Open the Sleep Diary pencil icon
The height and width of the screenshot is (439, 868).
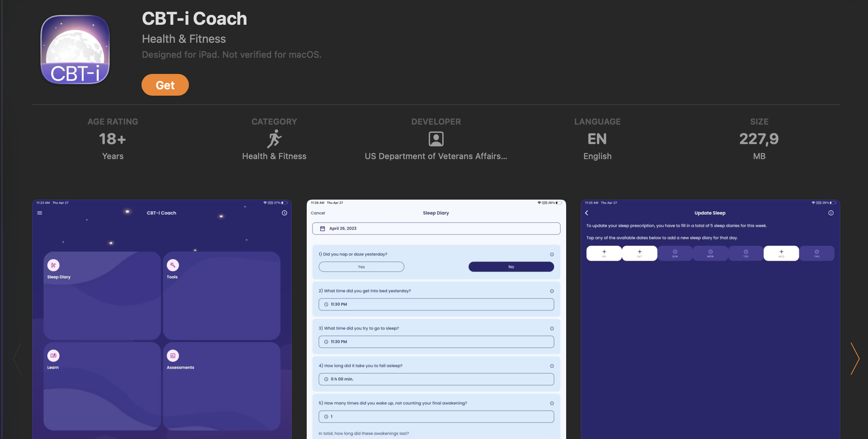click(53, 265)
